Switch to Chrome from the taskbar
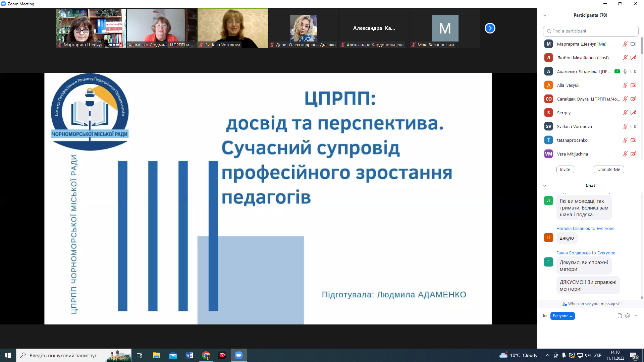Screen dimensions: 644x362 coord(206,355)
